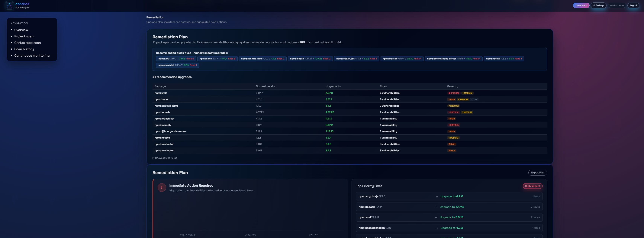Click the red exclamation alert icon
Viewport: 644px width, 238px height.
[162, 187]
